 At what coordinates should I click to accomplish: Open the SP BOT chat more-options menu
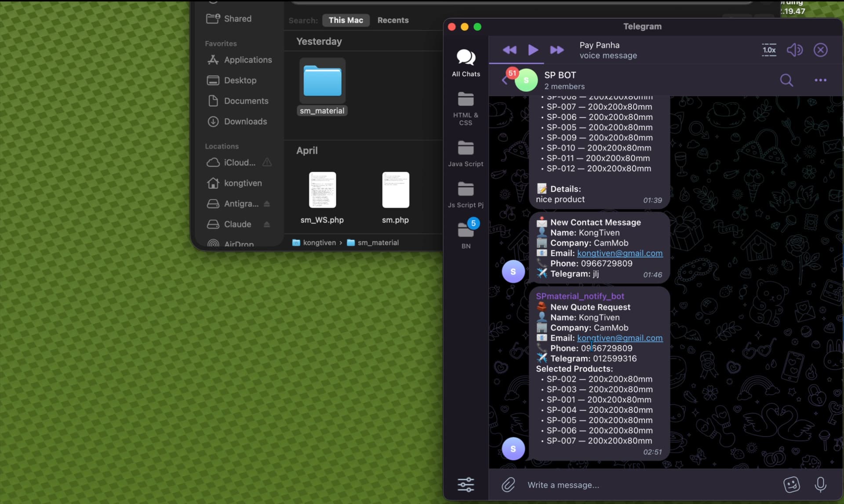(820, 80)
